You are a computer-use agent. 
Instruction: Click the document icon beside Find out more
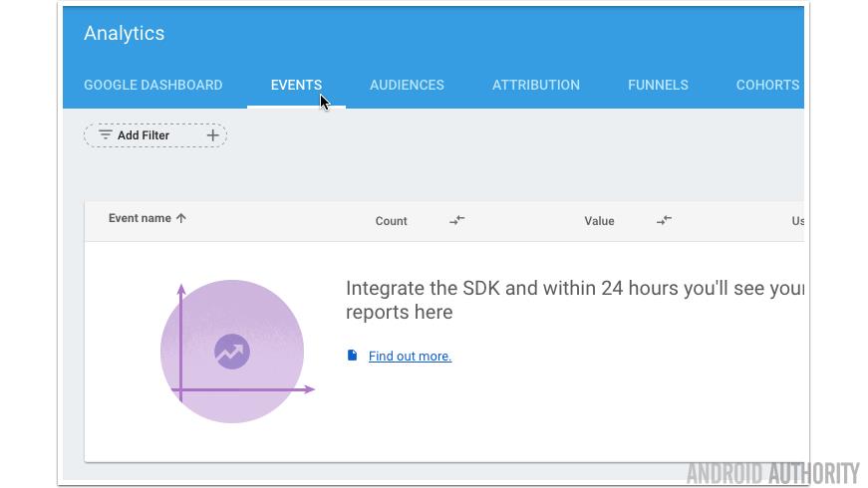(x=352, y=356)
